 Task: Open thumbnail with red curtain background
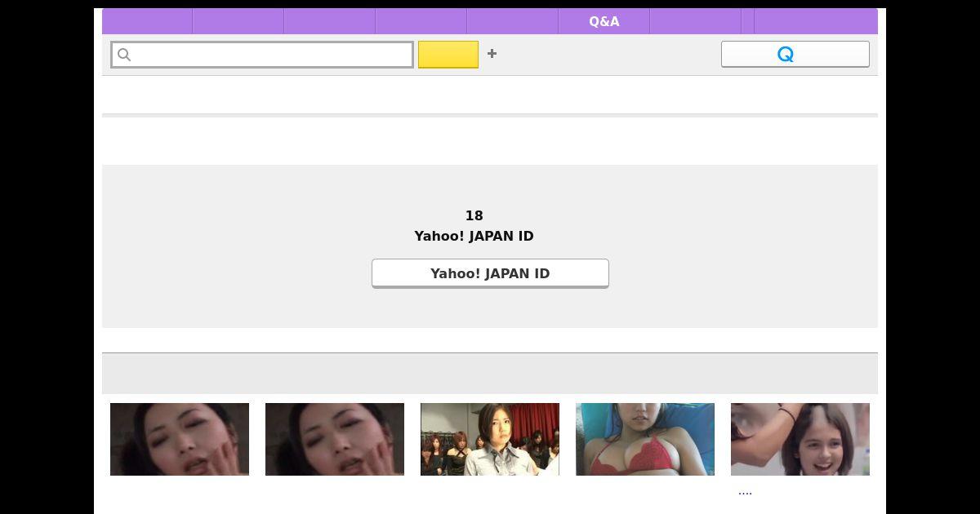pyautogui.click(x=490, y=439)
